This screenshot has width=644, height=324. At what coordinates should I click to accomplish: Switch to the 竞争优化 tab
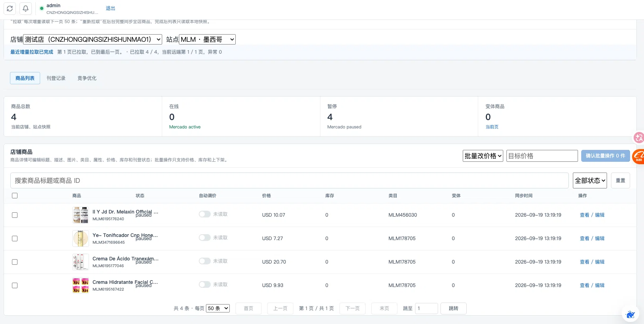pos(87,78)
